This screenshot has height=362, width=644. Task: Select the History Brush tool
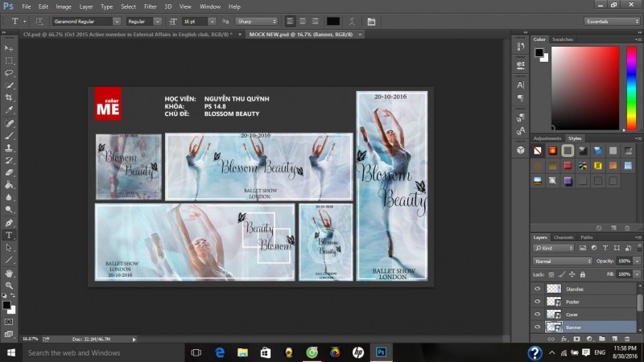pos(9,160)
